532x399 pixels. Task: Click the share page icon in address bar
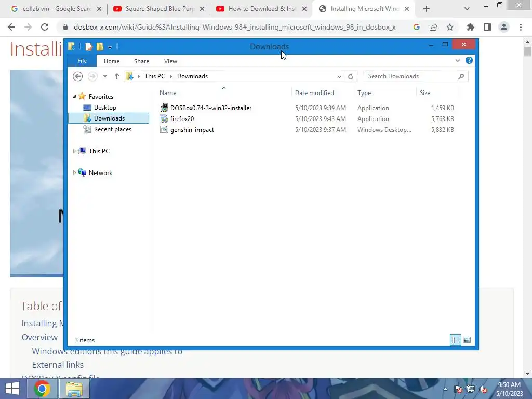433,27
